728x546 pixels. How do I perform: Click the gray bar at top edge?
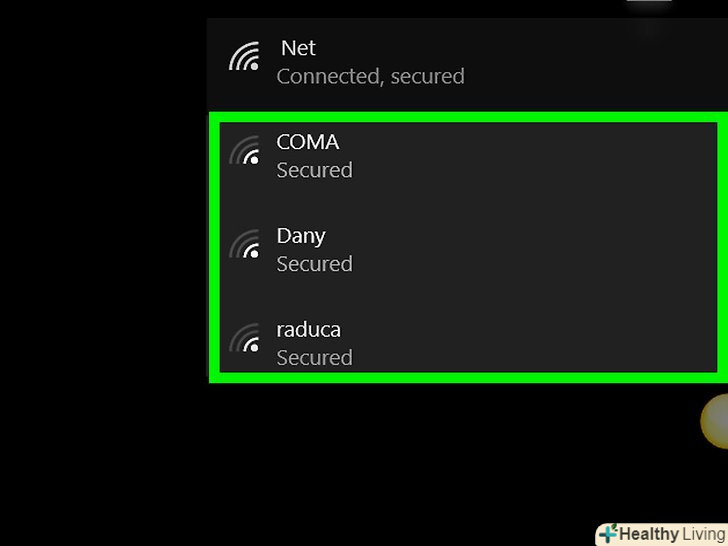point(648,2)
